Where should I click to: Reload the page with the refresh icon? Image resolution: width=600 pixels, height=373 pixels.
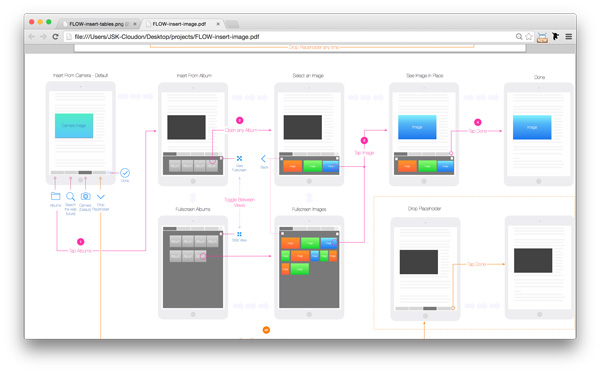(x=55, y=37)
